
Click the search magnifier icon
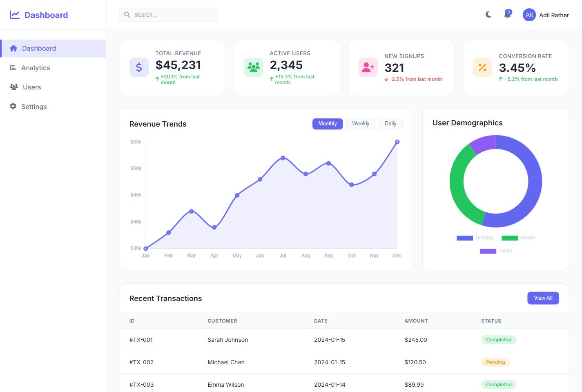pos(127,15)
